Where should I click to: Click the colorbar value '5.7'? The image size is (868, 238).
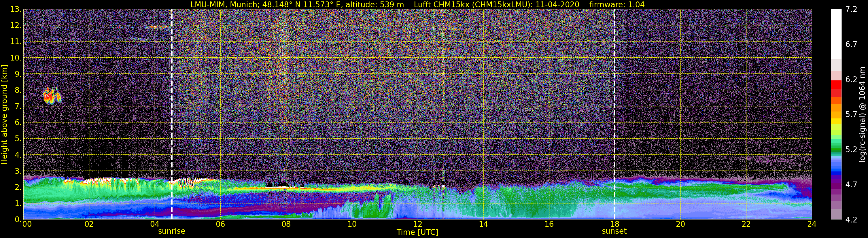click(851, 115)
